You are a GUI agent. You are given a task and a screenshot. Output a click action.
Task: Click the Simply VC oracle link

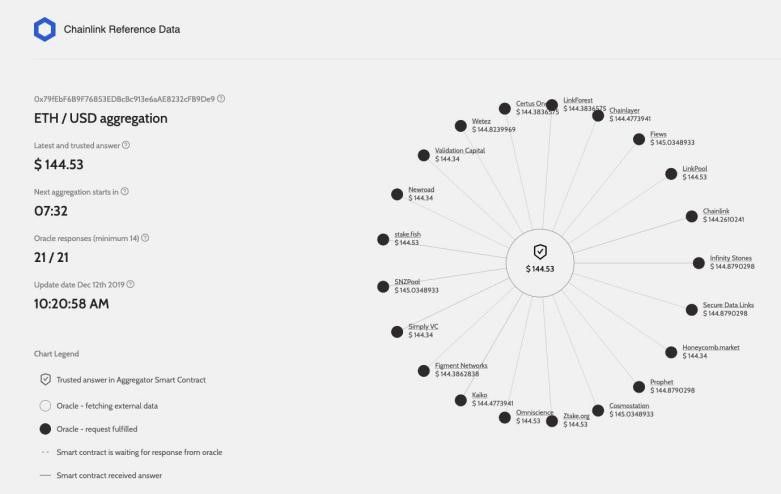click(x=423, y=327)
